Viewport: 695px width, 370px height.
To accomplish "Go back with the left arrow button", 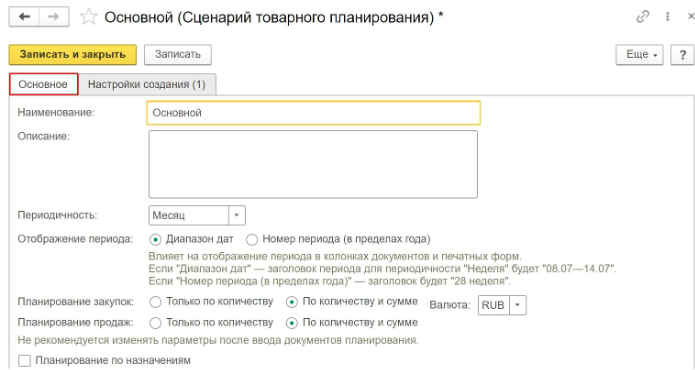I will [24, 17].
